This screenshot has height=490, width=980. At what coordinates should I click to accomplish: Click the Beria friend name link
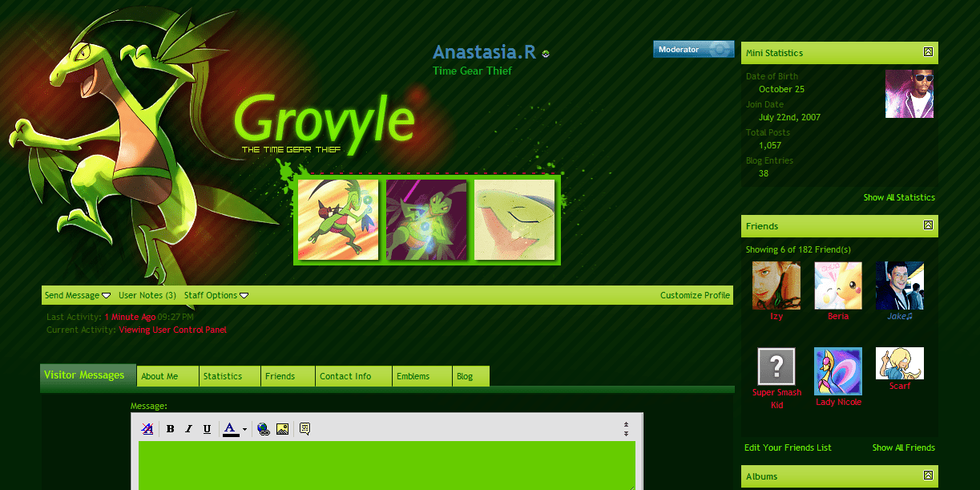(x=838, y=316)
